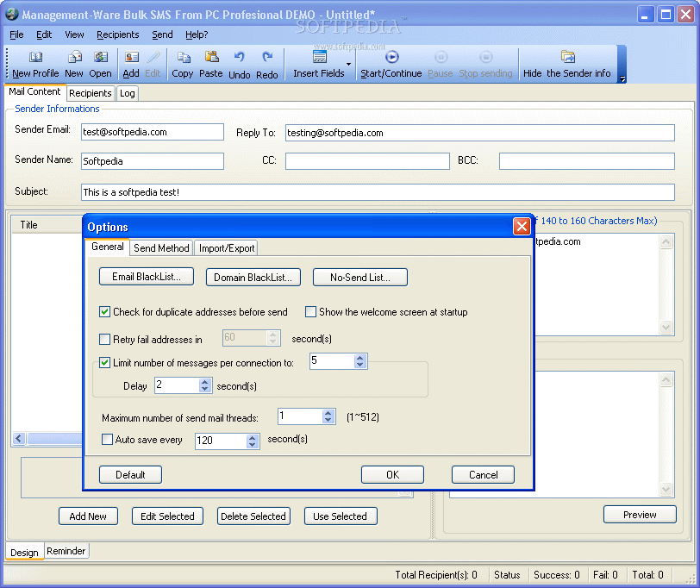Open No-Send List settings
Screen dimensions: 700x588
click(360, 278)
